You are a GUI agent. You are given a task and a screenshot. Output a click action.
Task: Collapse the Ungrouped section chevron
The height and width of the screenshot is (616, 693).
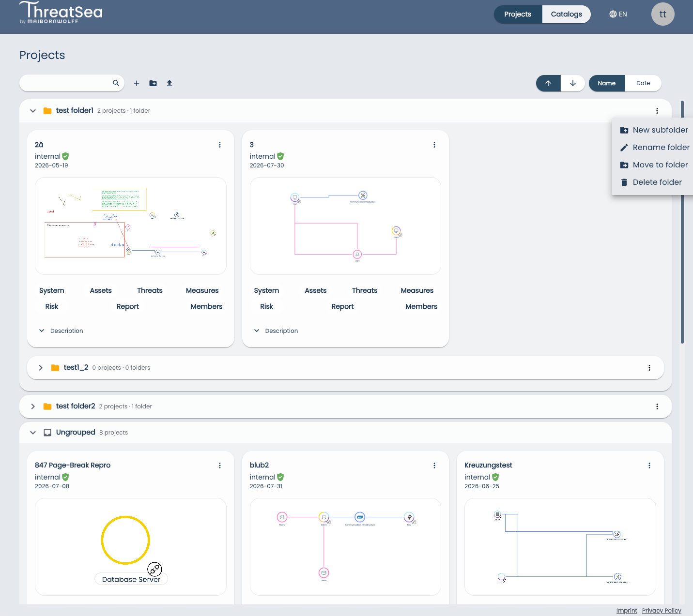coord(33,433)
